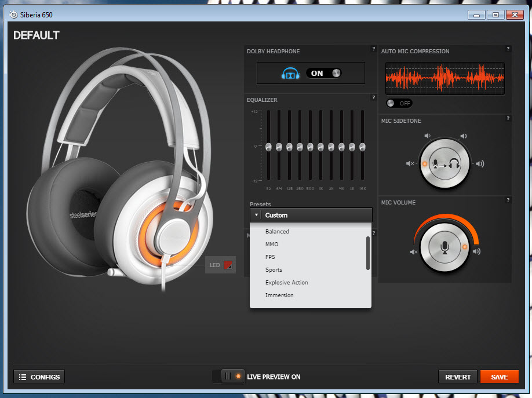Set mic sidetone to the low speaker level
The width and height of the screenshot is (532, 398).
tap(427, 136)
